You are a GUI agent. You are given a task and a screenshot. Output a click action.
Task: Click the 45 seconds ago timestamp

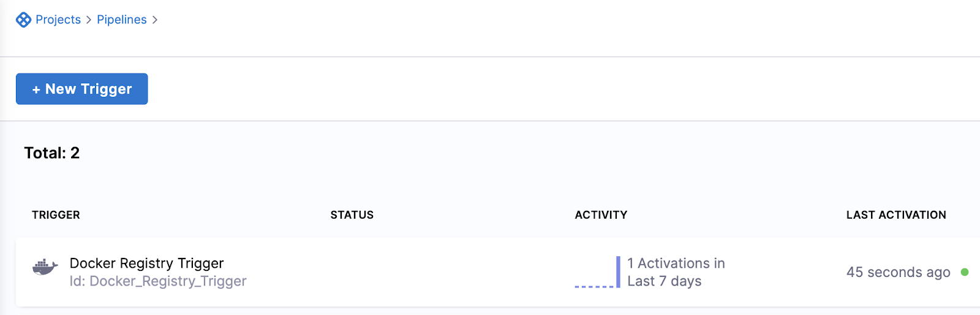(899, 272)
